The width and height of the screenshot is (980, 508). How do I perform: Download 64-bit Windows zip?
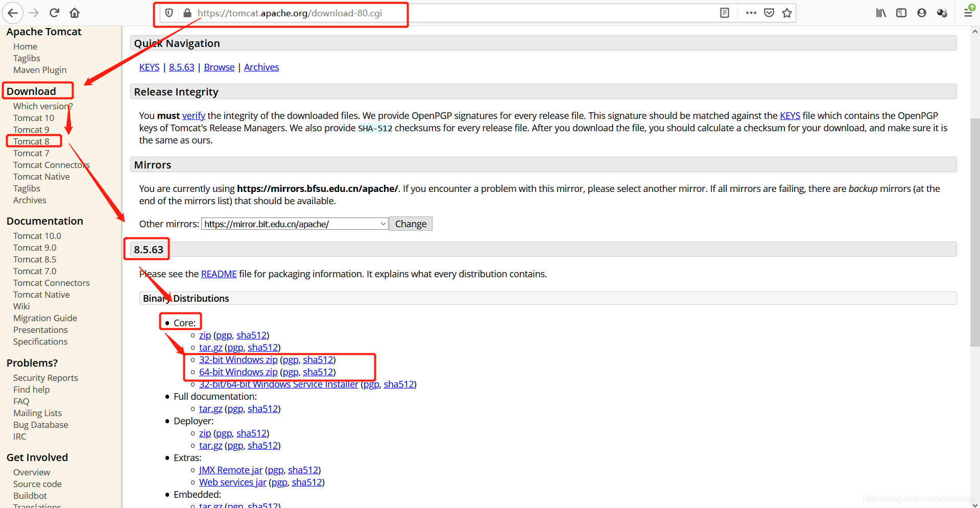point(238,372)
